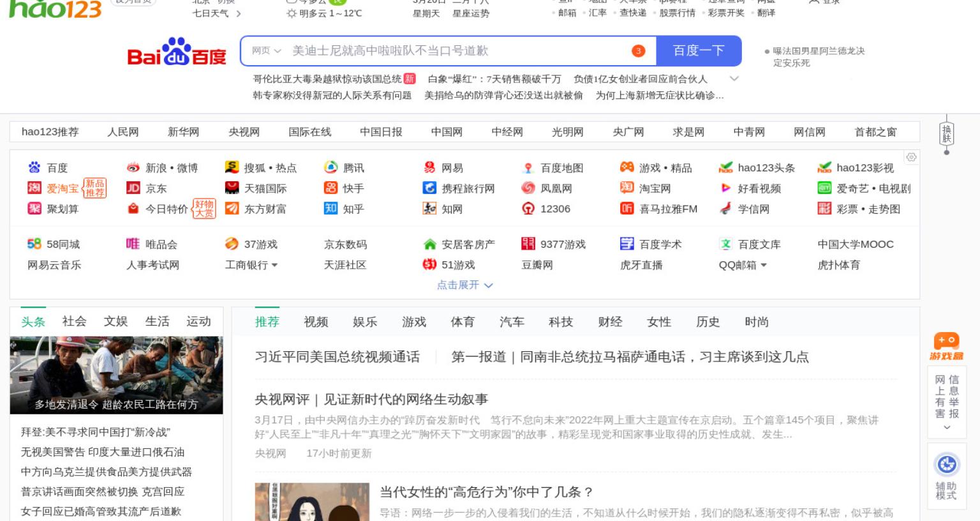Screen dimensions: 980x521
Task: Click the 好看视频 play icon
Action: [x=725, y=188]
